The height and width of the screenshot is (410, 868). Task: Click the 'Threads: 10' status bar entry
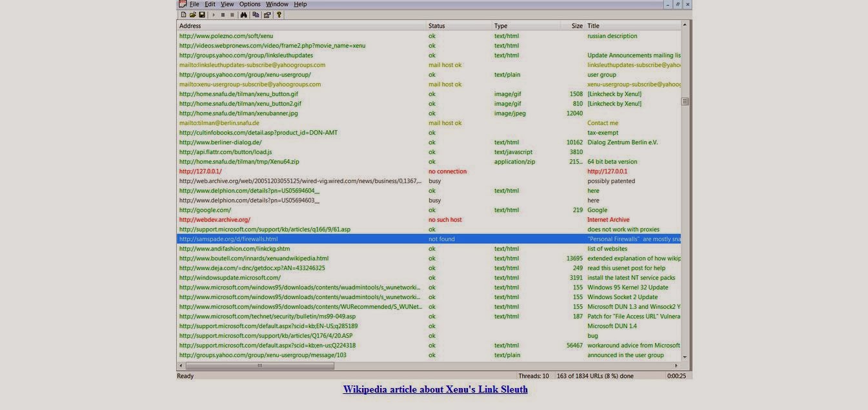(x=534, y=376)
